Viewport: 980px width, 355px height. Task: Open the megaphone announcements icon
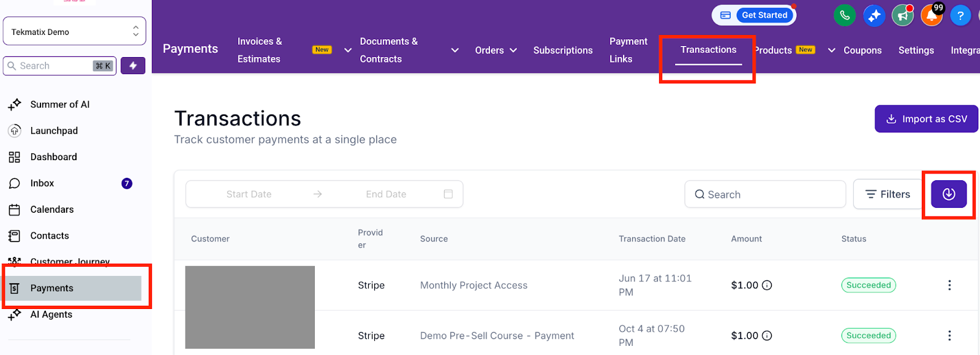click(x=903, y=15)
